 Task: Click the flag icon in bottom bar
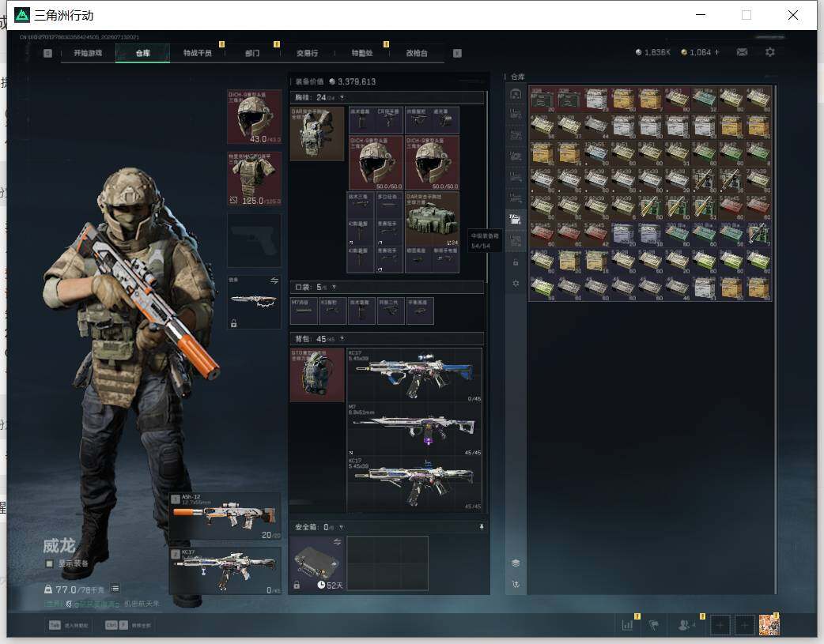(x=654, y=625)
